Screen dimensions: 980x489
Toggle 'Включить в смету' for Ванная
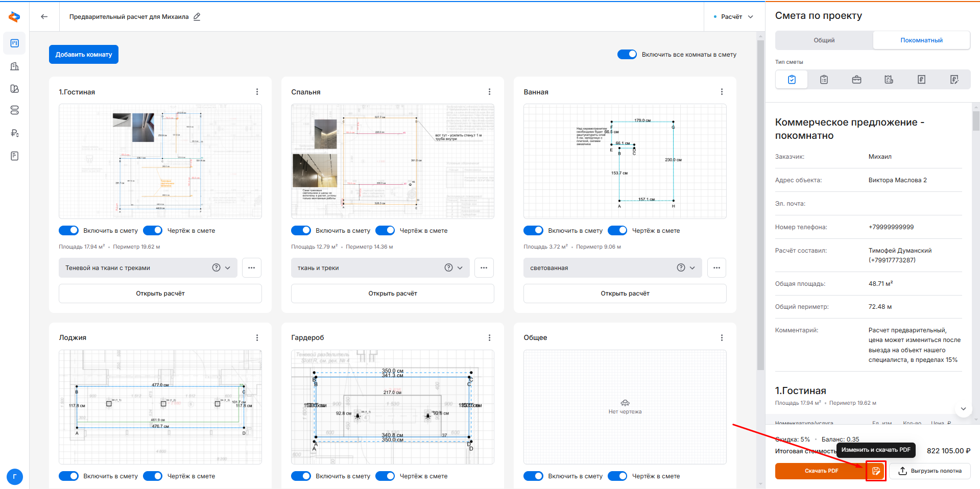pyautogui.click(x=533, y=231)
